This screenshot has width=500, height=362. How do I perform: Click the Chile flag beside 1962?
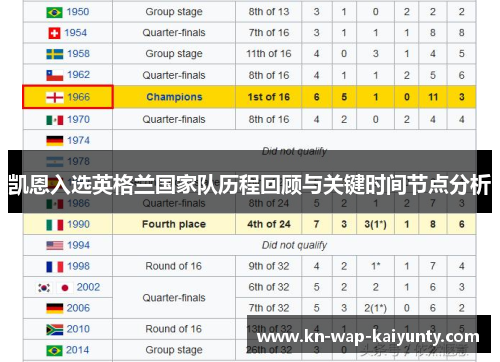point(54,75)
